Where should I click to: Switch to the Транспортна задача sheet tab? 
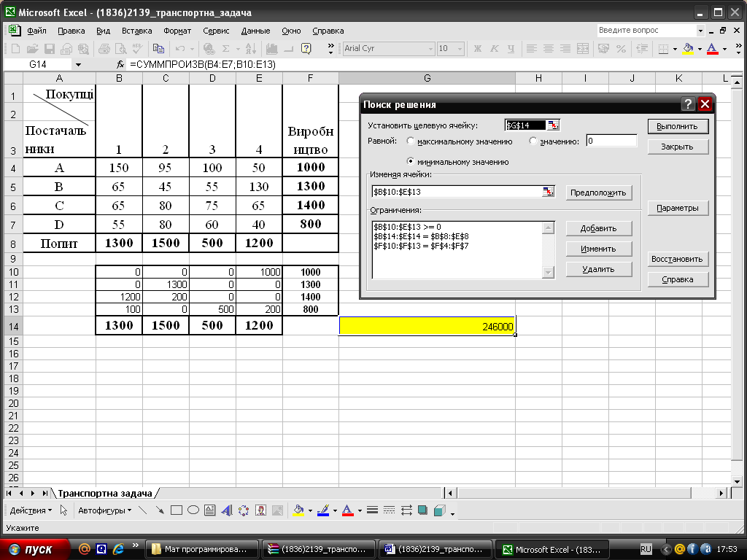(104, 493)
